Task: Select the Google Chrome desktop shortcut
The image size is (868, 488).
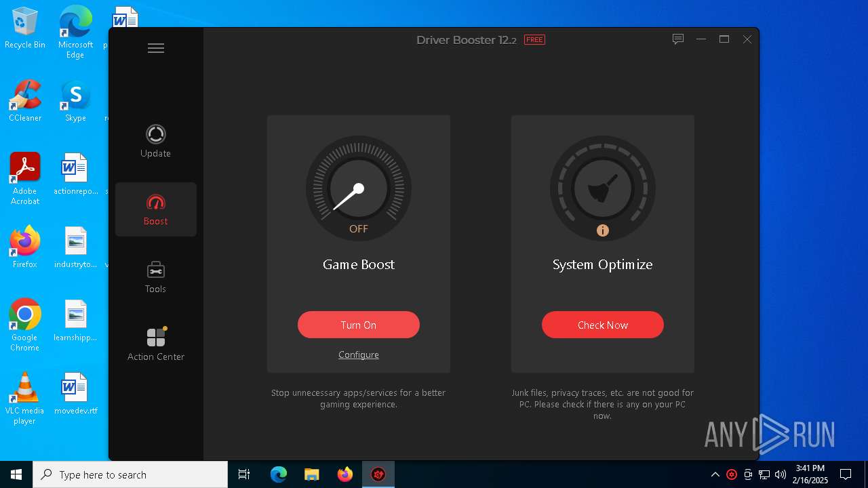Action: 25,325
